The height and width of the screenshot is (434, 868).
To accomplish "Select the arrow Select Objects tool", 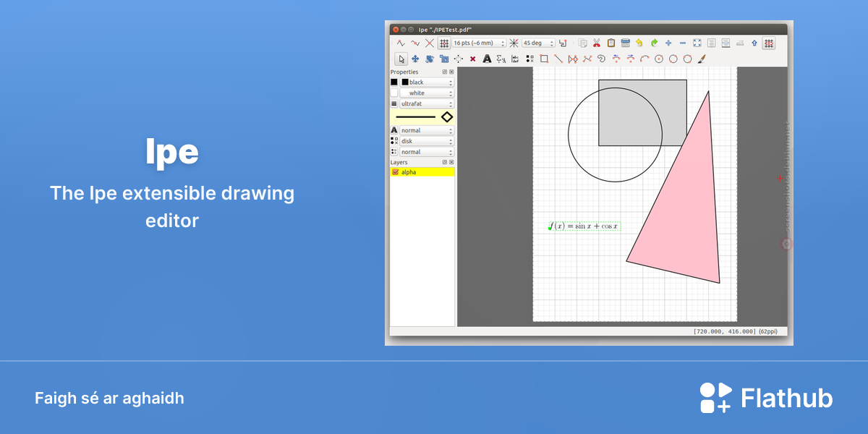I will pos(401,59).
